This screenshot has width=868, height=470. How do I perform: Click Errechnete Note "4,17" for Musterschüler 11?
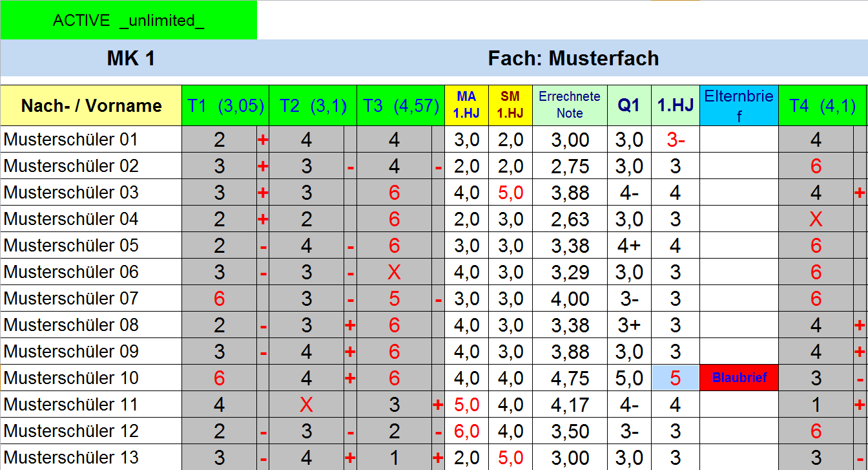[570, 405]
